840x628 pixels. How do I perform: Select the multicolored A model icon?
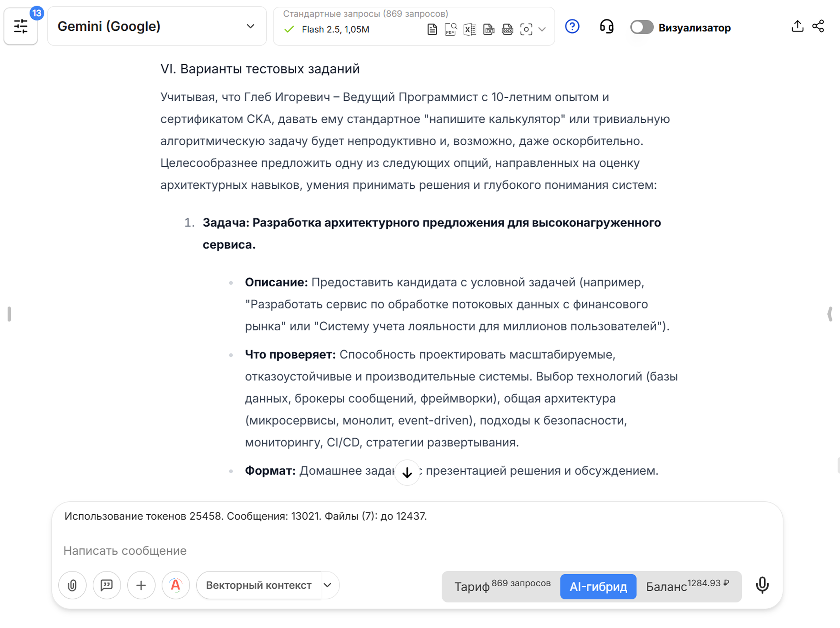(175, 585)
